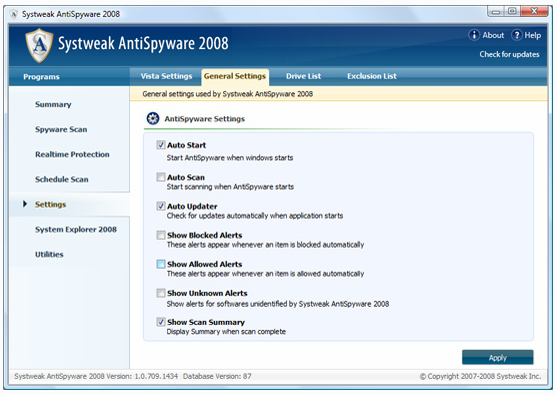557x395 pixels.
Task: Click the AntiSpyware Settings heading
Action: pyautogui.click(x=205, y=119)
